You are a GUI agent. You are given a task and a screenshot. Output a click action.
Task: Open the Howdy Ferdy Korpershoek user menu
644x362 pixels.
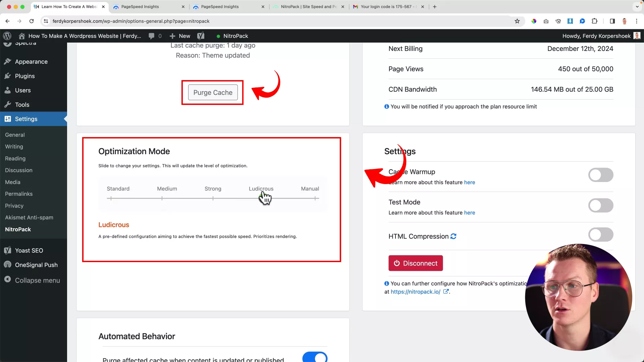597,36
